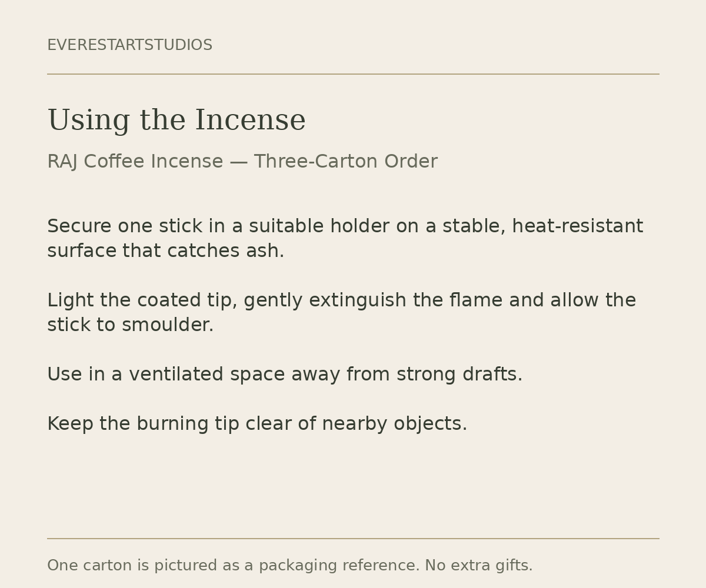The height and width of the screenshot is (588, 706).
Task: Click the "Use in a ventilated space" paragraph
Action: (285, 375)
